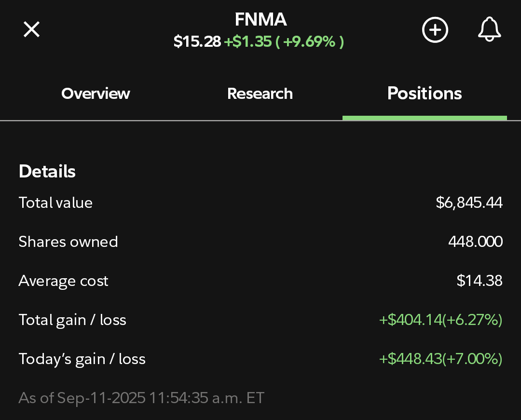This screenshot has width=521, height=420.
Task: Select the Total gain / loss label
Action: coord(72,320)
